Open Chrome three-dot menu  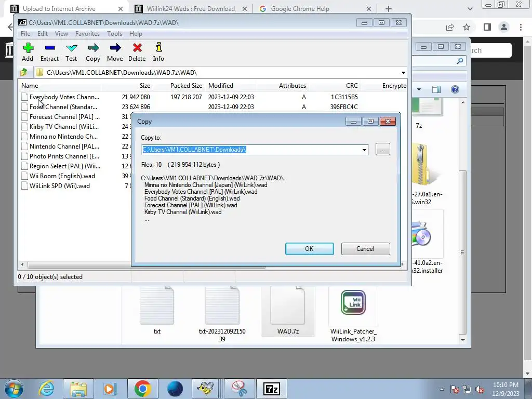pos(521,27)
